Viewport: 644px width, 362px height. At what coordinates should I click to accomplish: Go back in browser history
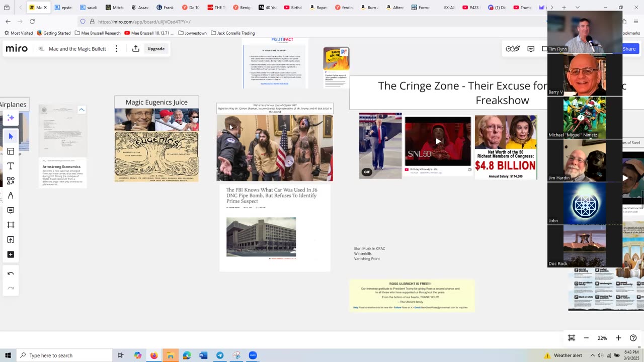click(8, 22)
